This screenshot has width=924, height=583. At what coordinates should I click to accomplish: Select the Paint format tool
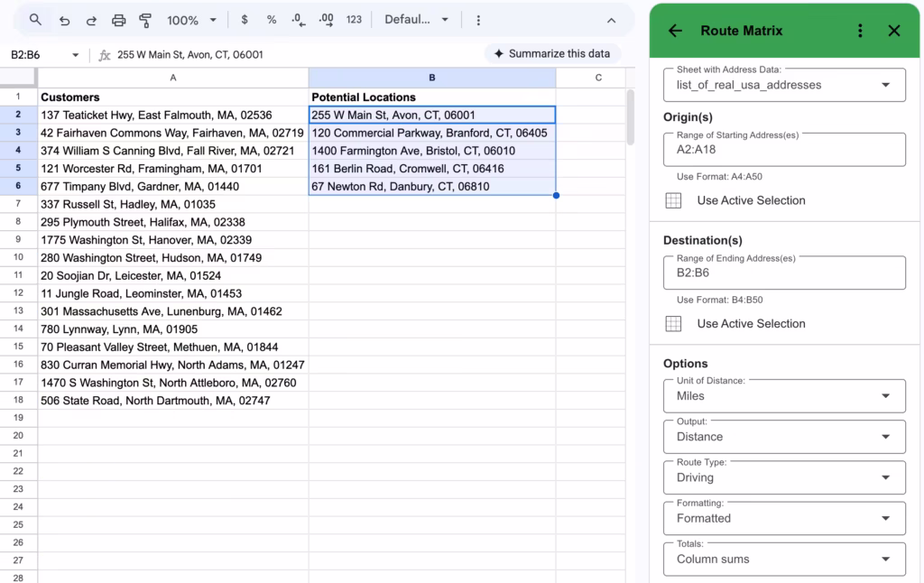pos(144,19)
